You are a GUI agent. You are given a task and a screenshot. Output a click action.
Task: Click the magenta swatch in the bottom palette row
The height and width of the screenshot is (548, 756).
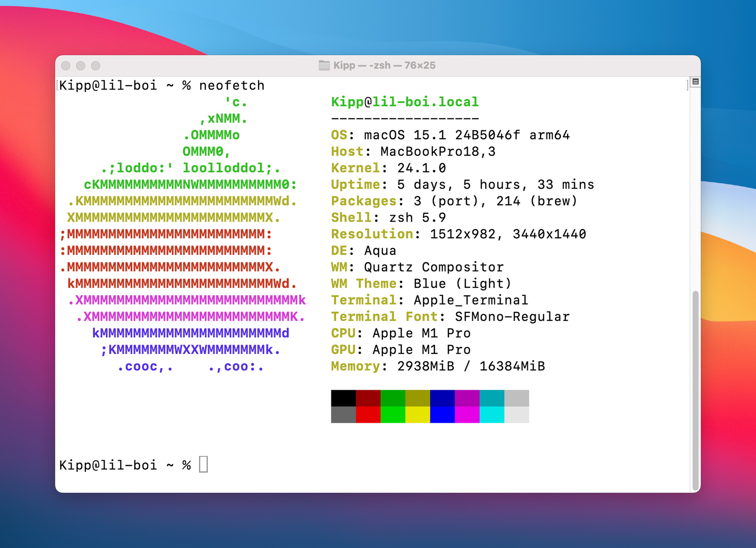click(x=466, y=414)
